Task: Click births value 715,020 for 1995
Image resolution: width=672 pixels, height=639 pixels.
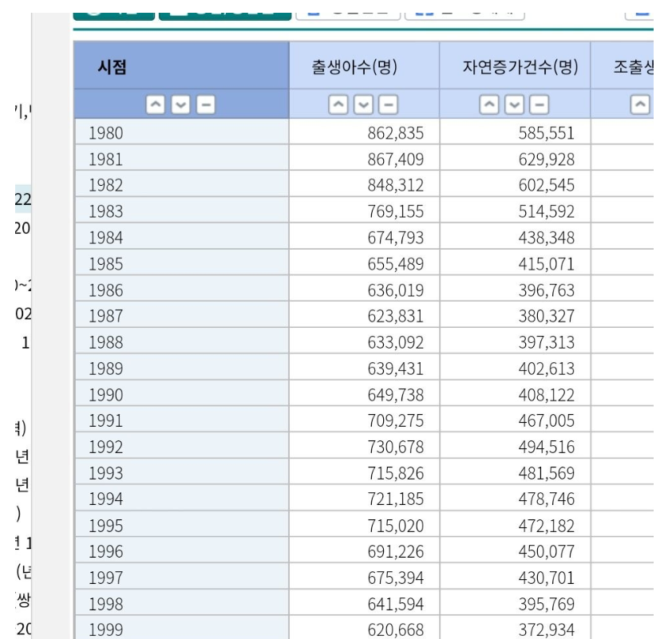Action: point(396,526)
